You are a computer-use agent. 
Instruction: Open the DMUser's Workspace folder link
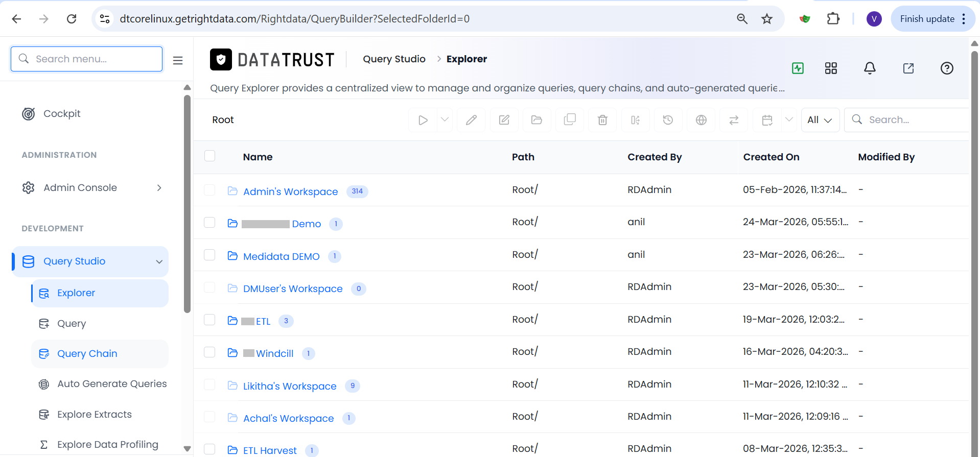click(x=293, y=288)
